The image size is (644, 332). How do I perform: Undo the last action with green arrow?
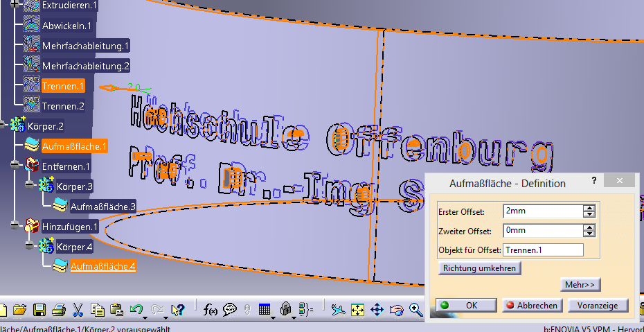pyautogui.click(x=136, y=308)
